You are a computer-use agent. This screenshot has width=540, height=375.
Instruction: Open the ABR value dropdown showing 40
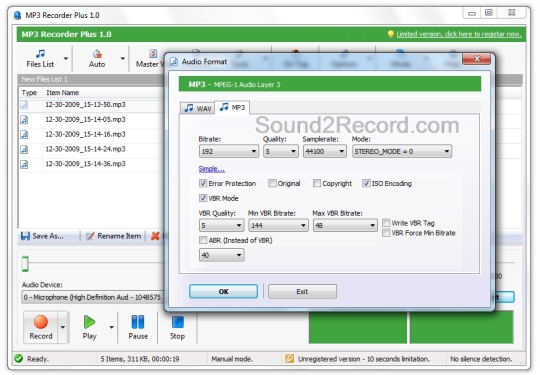tap(222, 256)
